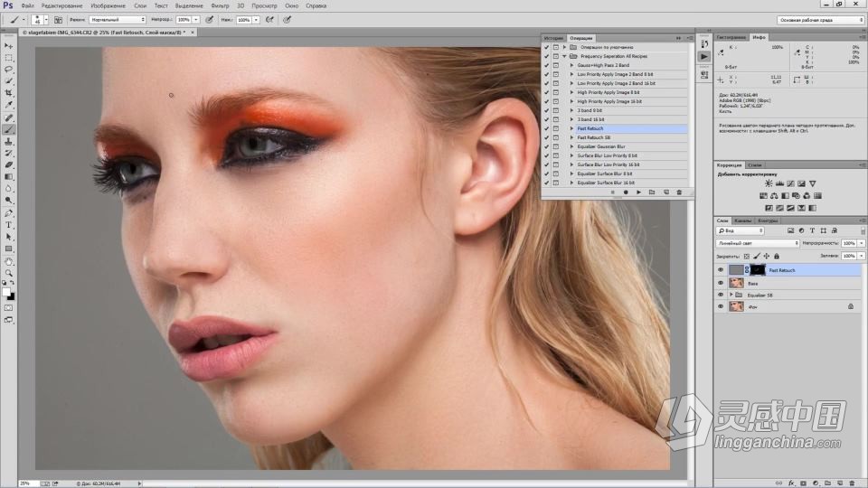Pick the Type (T) tool
The image size is (868, 488).
tap(9, 225)
